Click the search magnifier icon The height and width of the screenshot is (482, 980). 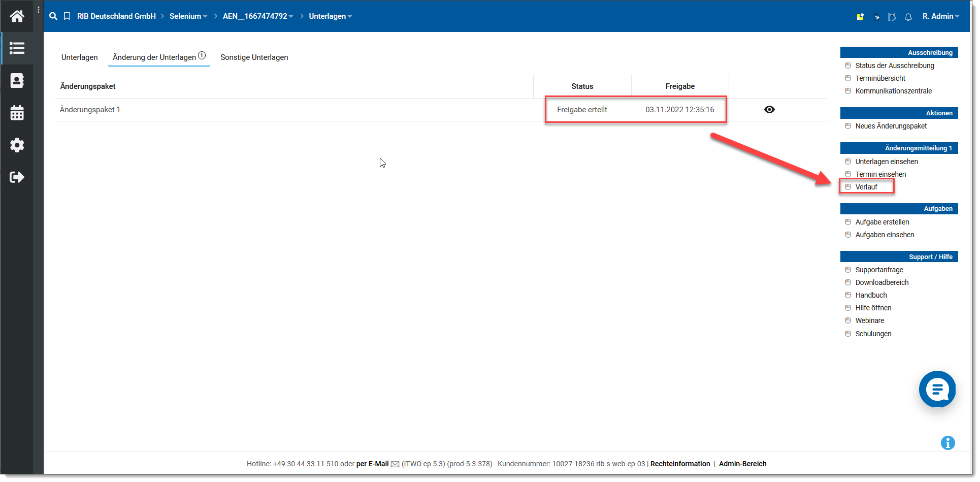53,16
